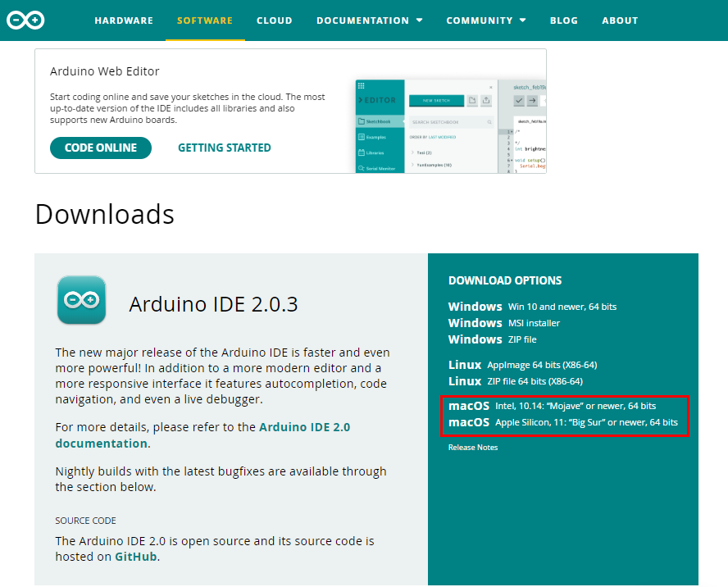This screenshot has height=587, width=728.
Task: Click the SOURCE CODE label
Action: pos(85,521)
